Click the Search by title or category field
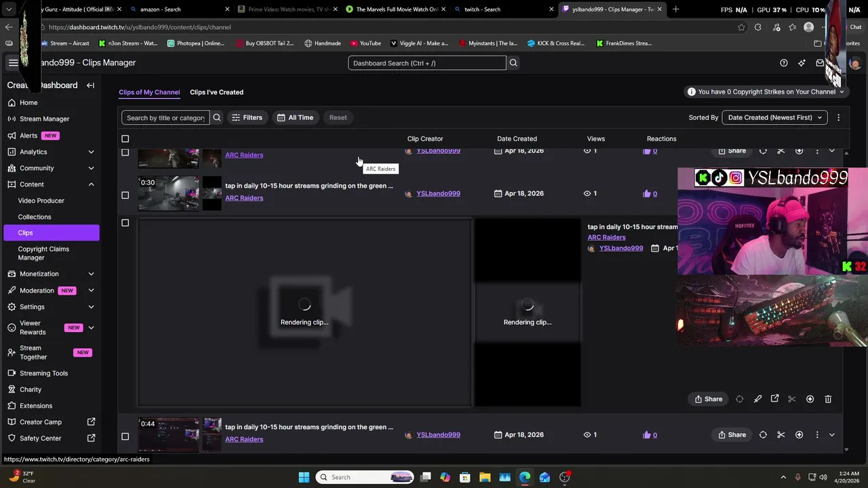The height and width of the screenshot is (488, 868). coord(165,118)
